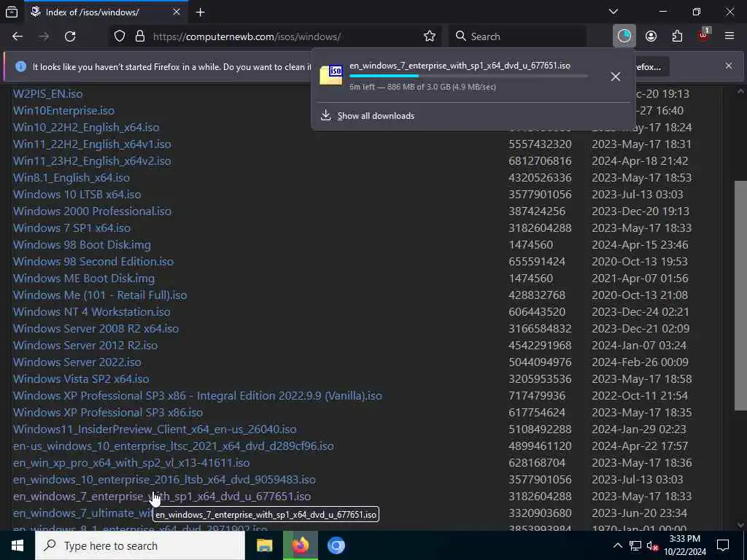This screenshot has width=747, height=560.
Task: Show hidden system tray icons
Action: coord(617,545)
